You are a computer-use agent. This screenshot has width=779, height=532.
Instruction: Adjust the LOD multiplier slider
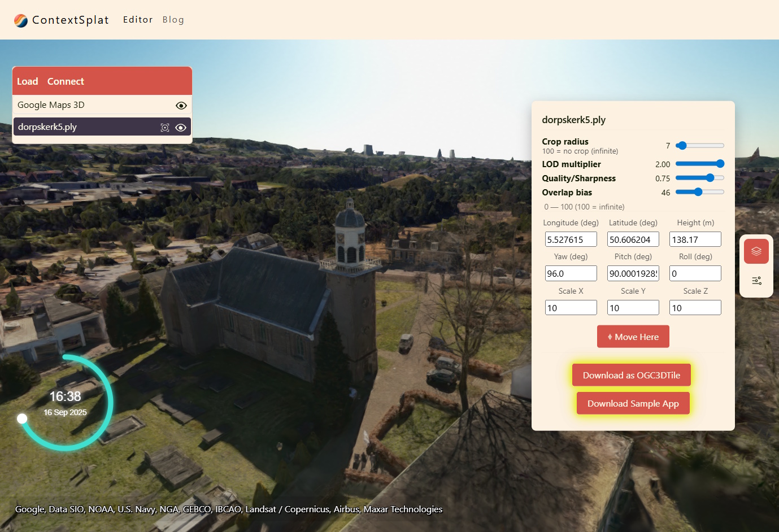coord(720,164)
